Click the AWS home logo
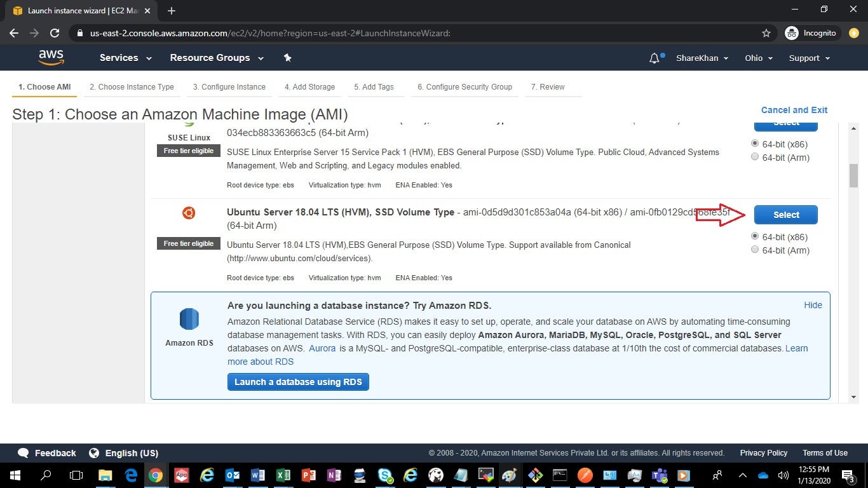The height and width of the screenshot is (488, 868). click(51, 57)
